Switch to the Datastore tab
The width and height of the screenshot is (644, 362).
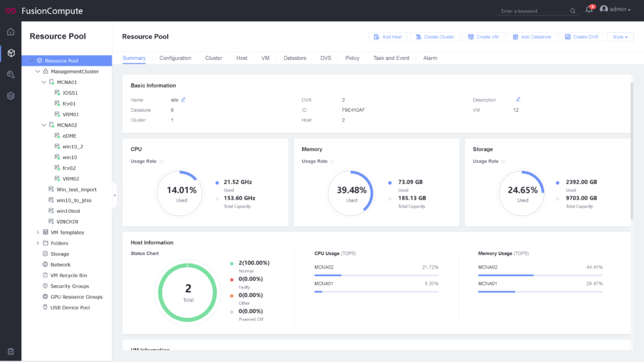pos(294,58)
